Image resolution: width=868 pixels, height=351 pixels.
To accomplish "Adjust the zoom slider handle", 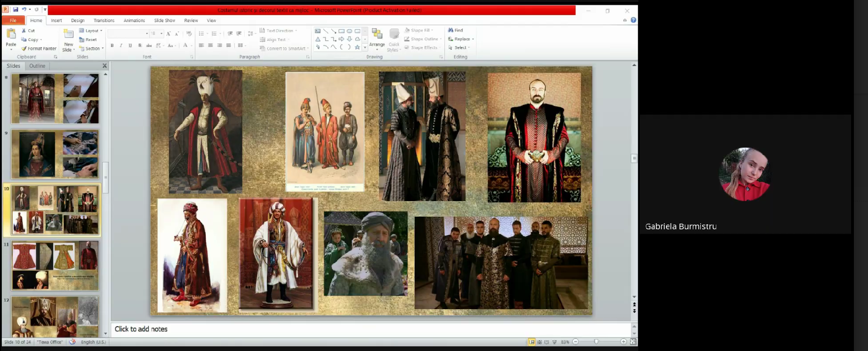I will click(596, 342).
